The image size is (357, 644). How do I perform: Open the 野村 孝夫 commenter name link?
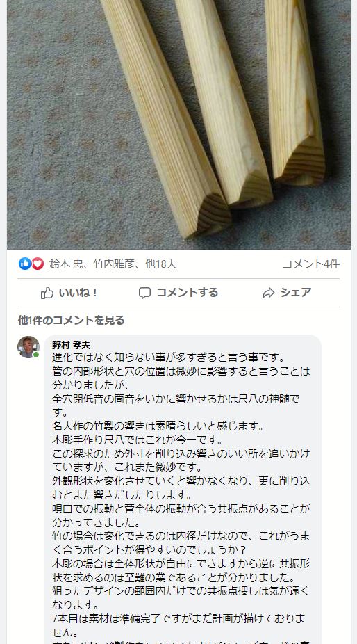(x=71, y=345)
